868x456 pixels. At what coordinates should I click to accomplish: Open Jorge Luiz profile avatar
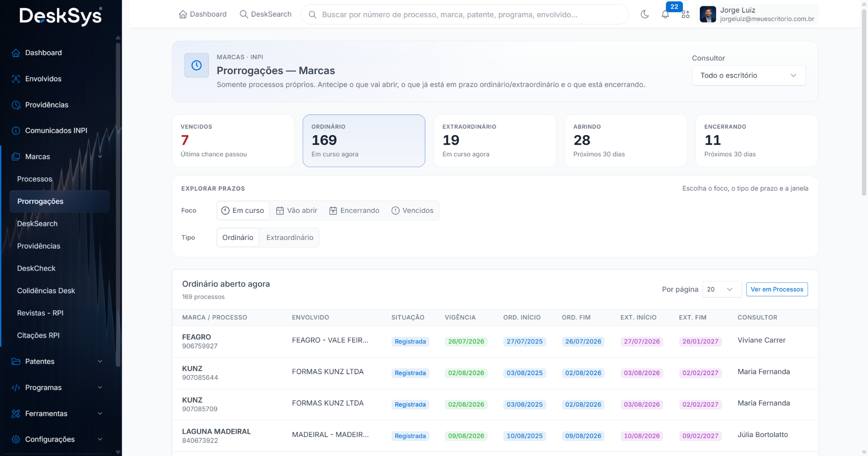pos(708,14)
